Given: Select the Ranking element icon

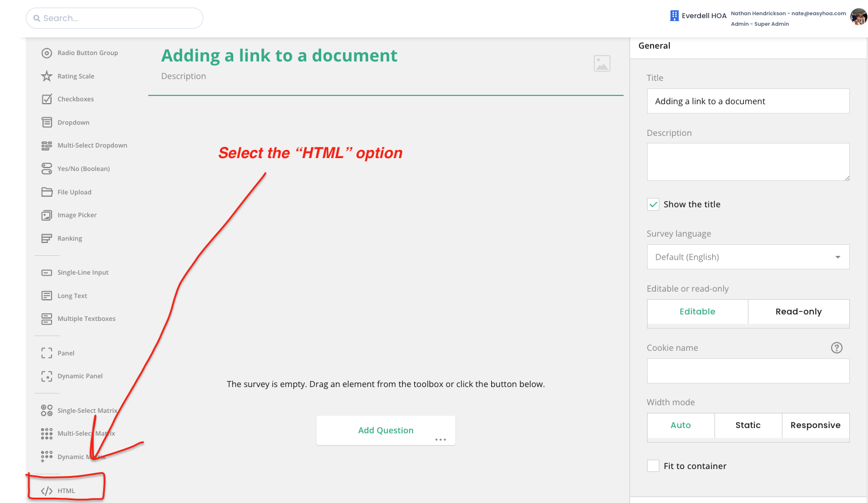Looking at the screenshot, I should 47,238.
